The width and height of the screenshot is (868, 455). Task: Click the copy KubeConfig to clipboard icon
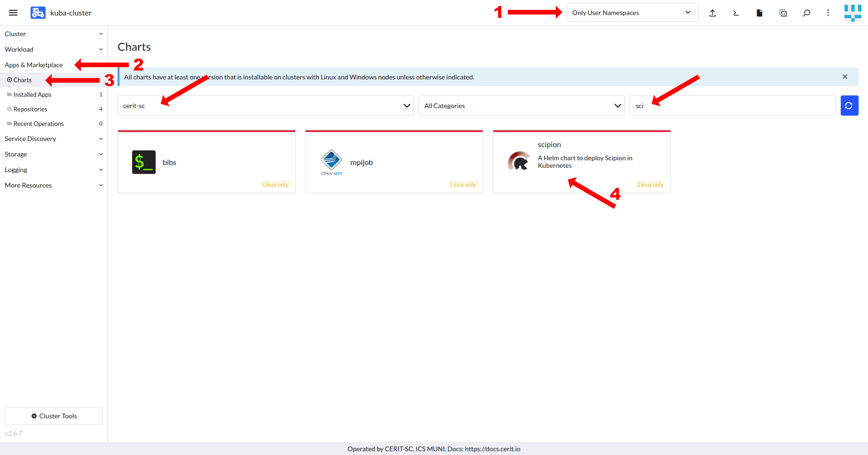point(783,13)
